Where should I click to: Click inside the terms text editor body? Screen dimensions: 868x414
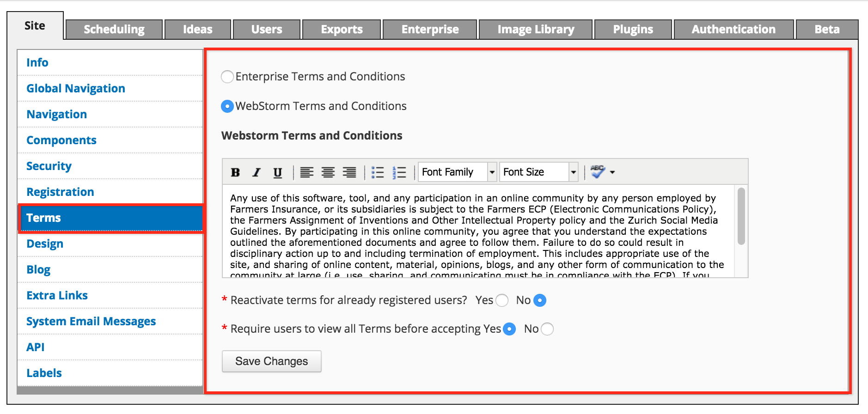pos(479,231)
